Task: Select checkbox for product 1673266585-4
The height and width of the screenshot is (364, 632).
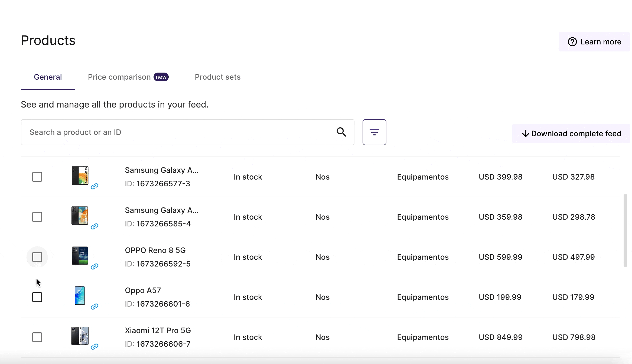Action: coord(37,217)
